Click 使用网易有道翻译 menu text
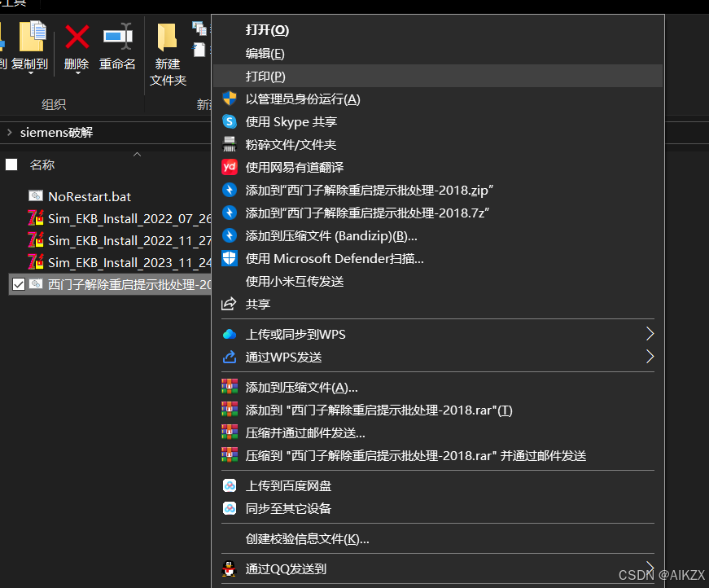Viewport: 709px width, 588px height. pyautogui.click(x=295, y=167)
